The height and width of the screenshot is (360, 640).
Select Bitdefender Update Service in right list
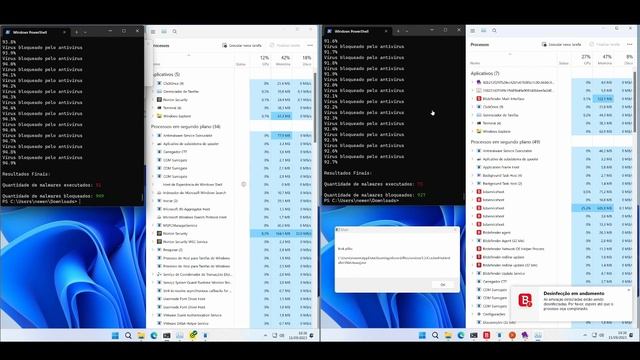tap(504, 273)
